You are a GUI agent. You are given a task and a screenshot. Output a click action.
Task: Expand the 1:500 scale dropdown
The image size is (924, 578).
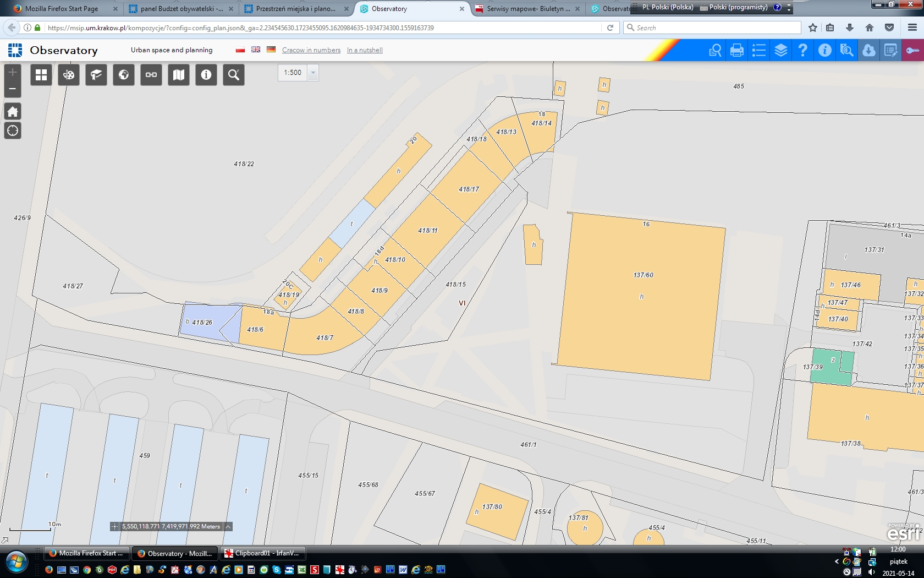[x=313, y=73]
